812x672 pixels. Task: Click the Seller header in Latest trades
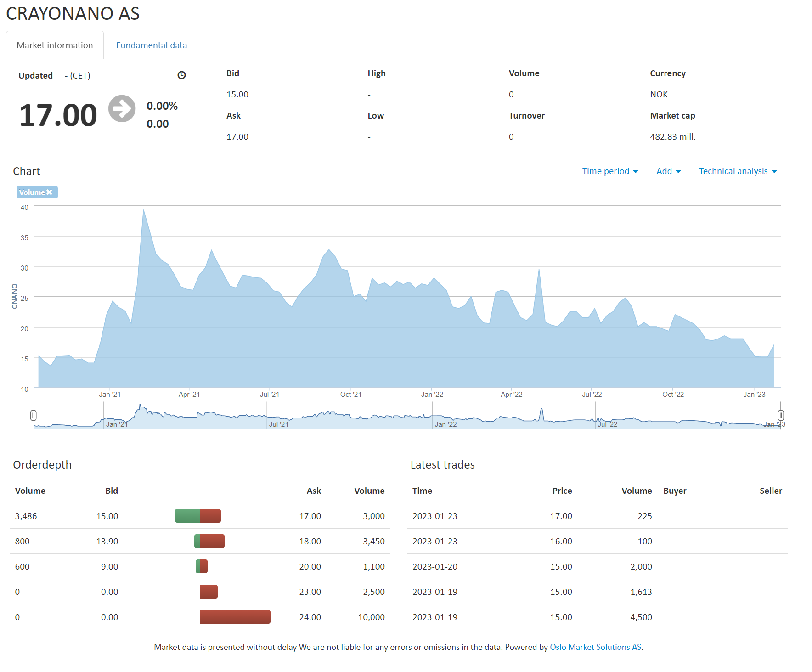point(771,491)
